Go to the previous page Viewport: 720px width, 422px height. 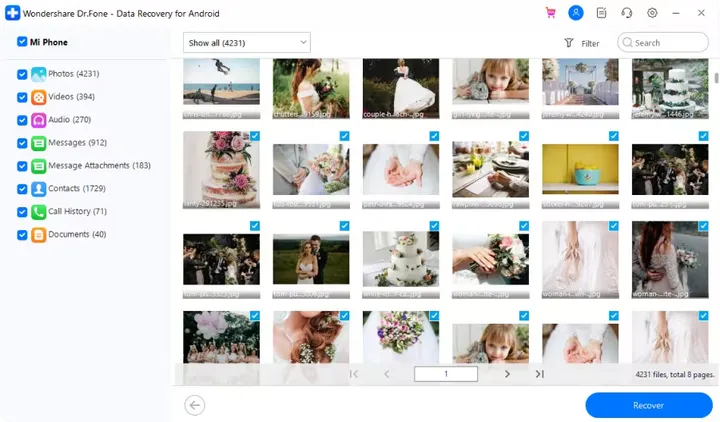(x=387, y=374)
